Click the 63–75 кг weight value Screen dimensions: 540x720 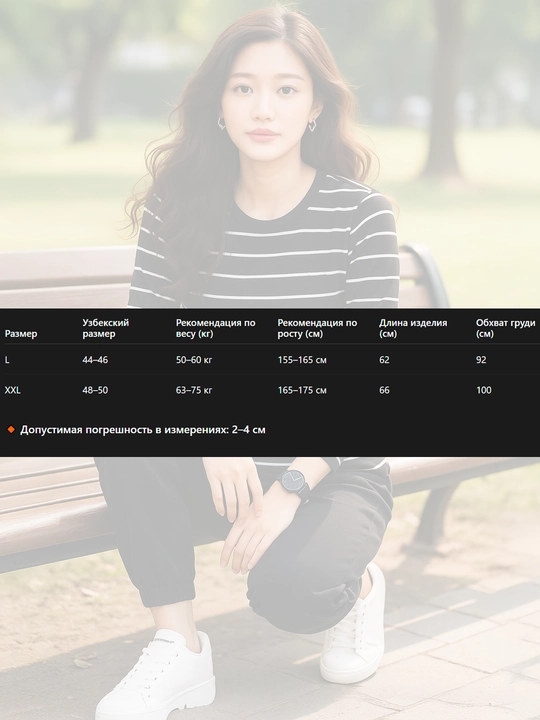tap(194, 390)
